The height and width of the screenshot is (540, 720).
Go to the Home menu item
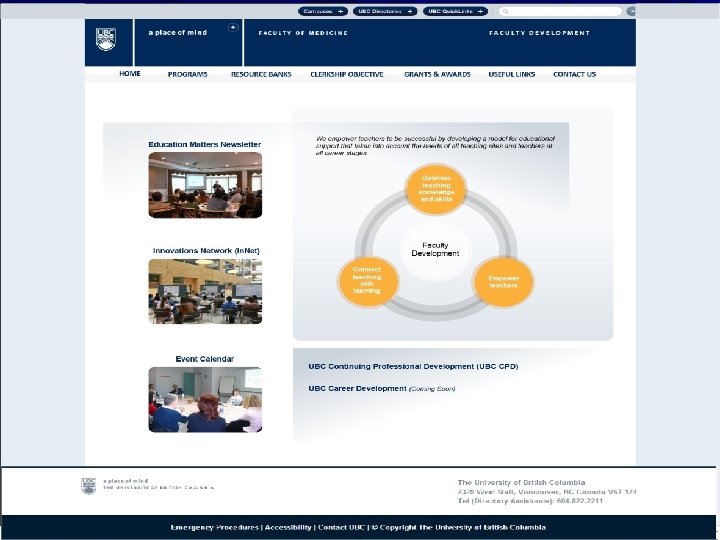130,73
